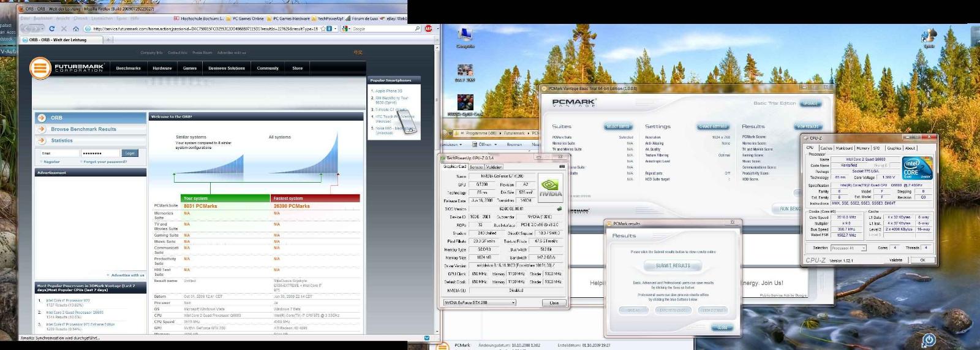The height and width of the screenshot is (350, 980).
Task: Open the NVIDIA GeForce GTX 280 dropdown in GPU-Z
Action: (x=480, y=303)
